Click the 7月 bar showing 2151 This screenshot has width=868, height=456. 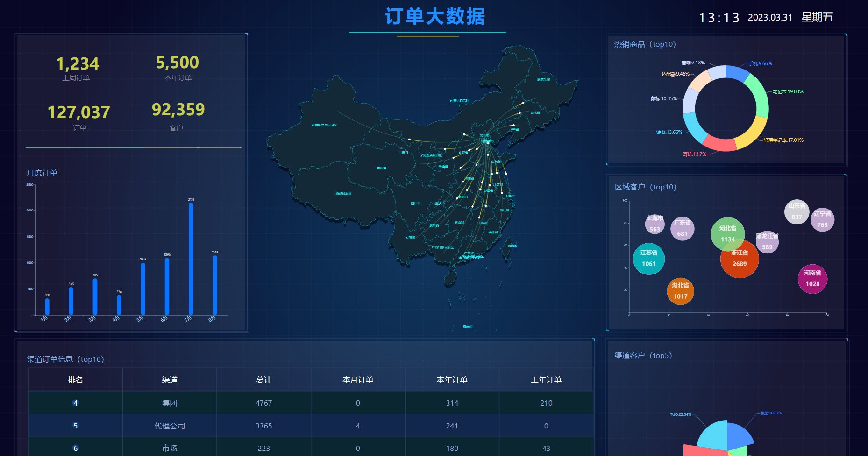[191, 259]
